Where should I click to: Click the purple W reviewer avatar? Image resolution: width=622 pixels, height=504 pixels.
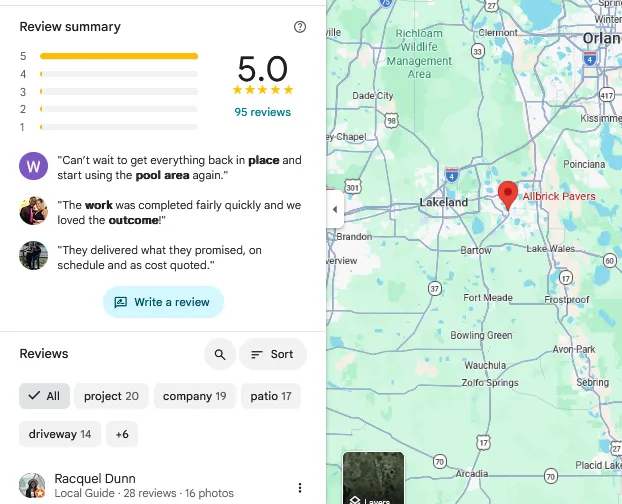point(33,166)
